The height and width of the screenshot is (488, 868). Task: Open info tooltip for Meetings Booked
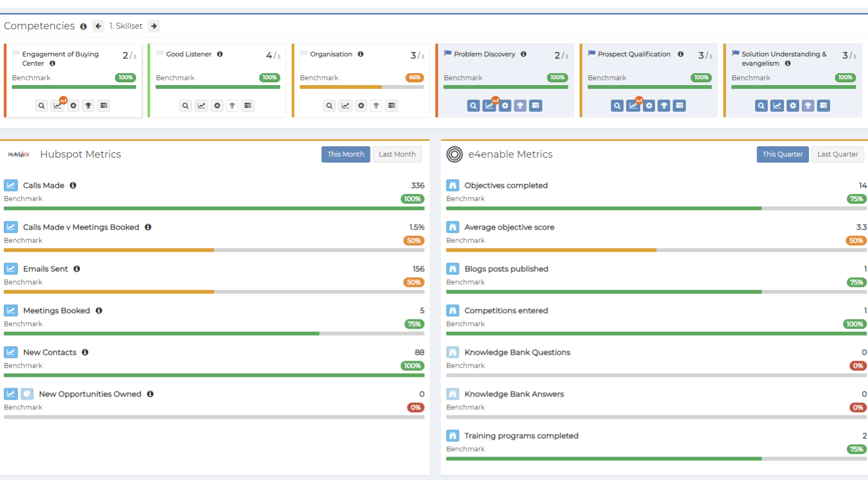(x=98, y=310)
